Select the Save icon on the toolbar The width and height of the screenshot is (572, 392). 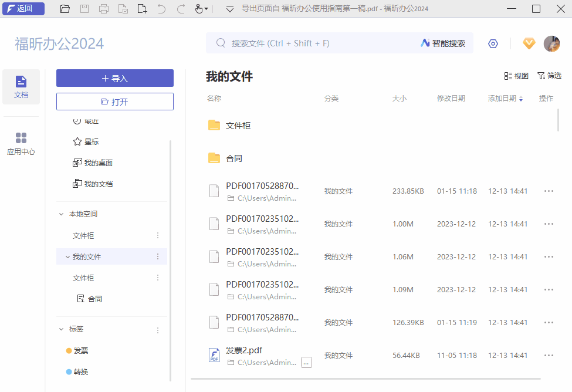tap(84, 9)
